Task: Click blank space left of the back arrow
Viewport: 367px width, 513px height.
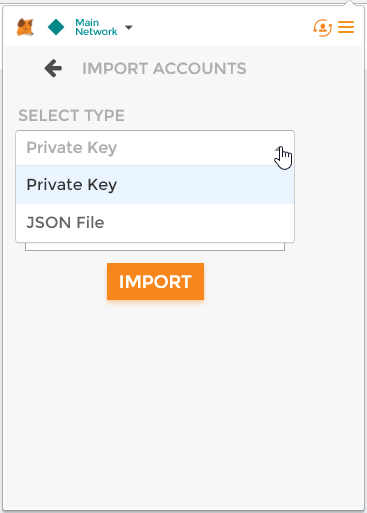Action: coord(23,68)
